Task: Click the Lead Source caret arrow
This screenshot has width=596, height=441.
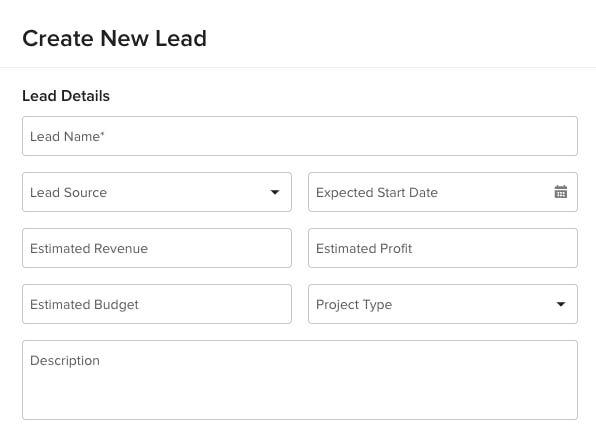Action: pos(275,192)
